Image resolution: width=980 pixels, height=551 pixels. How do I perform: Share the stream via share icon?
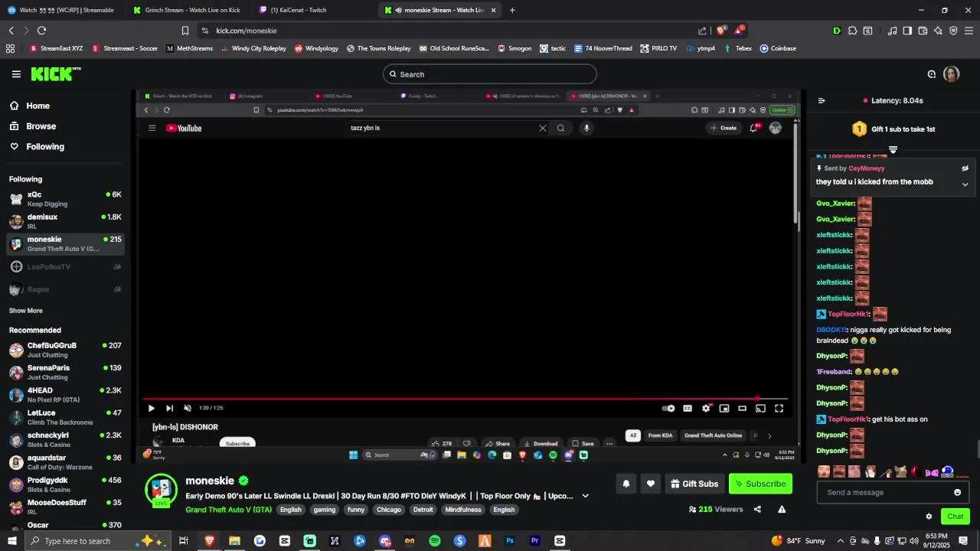(x=757, y=510)
